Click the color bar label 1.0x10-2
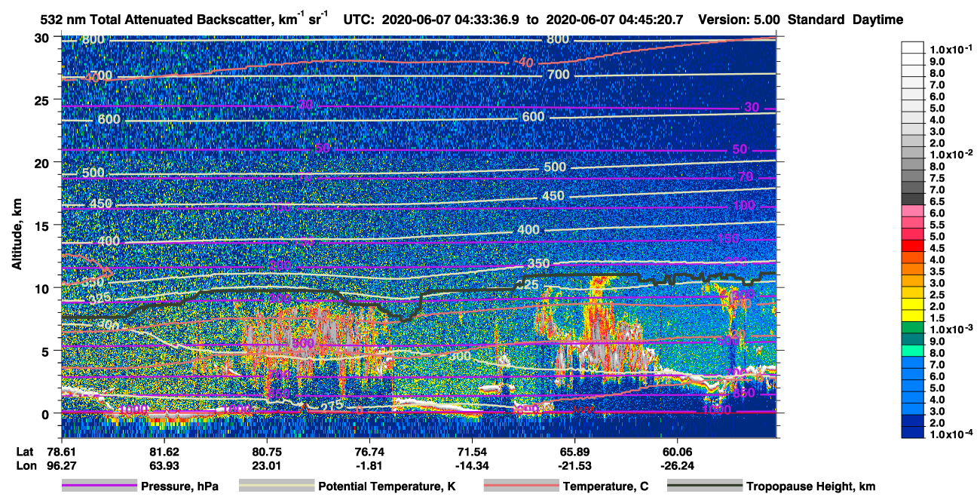The width and height of the screenshot is (980, 503). coord(952,155)
